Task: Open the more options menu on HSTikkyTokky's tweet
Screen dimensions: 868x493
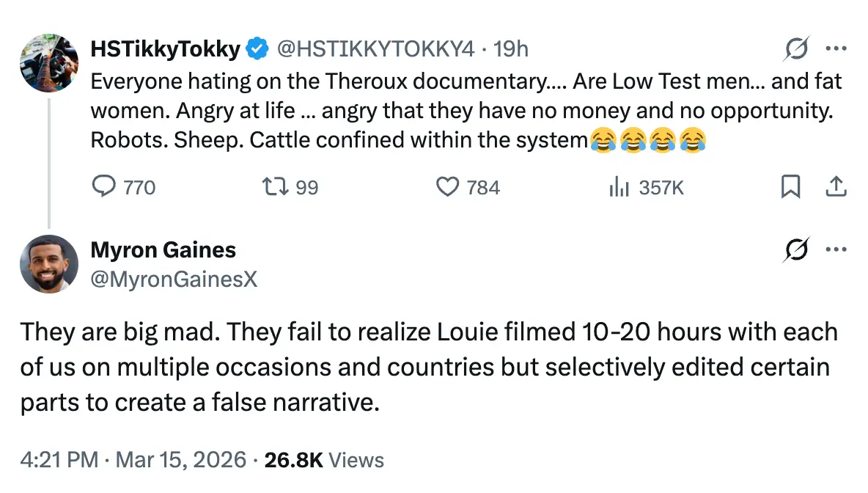Action: click(x=836, y=48)
